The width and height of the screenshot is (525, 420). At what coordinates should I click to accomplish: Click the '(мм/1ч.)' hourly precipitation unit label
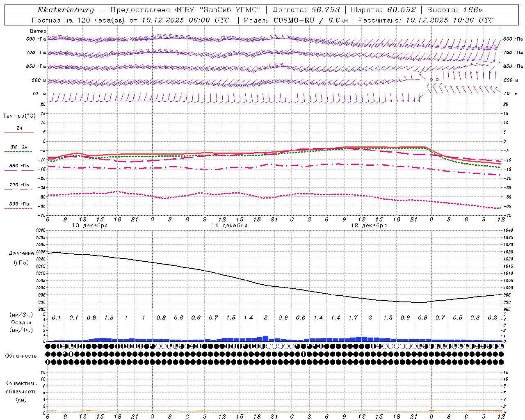click(21, 330)
